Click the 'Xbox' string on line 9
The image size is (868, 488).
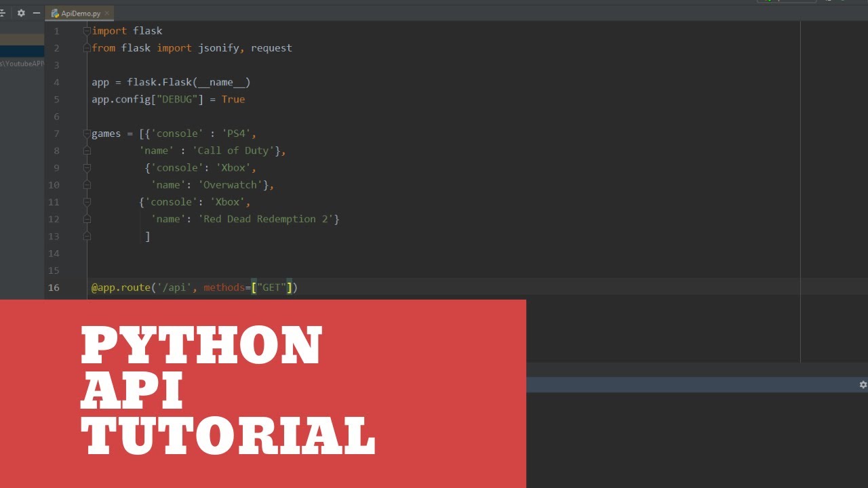(233, 167)
